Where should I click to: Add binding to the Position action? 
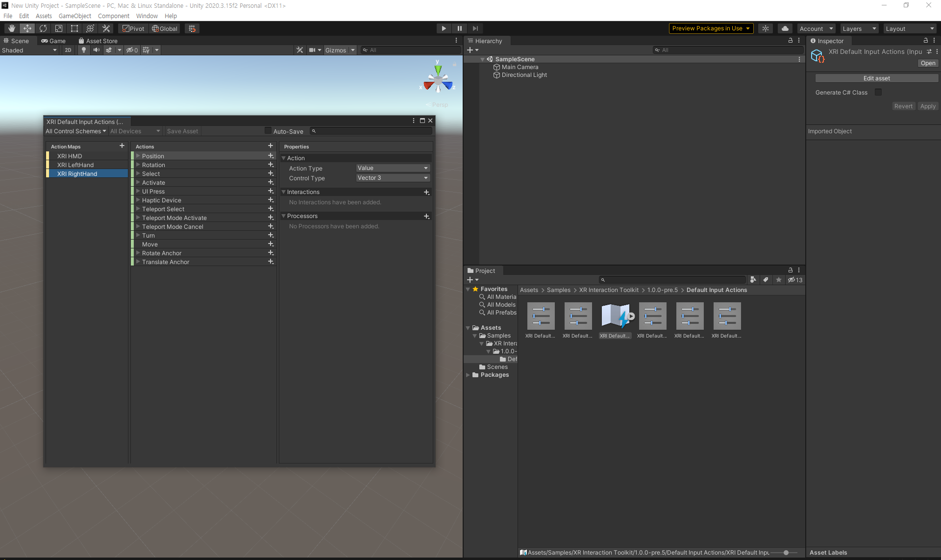point(271,156)
